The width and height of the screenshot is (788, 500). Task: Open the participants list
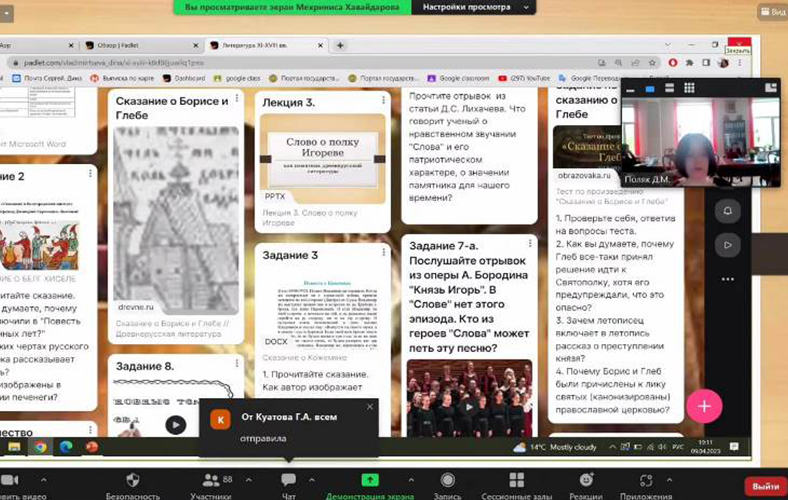click(211, 482)
